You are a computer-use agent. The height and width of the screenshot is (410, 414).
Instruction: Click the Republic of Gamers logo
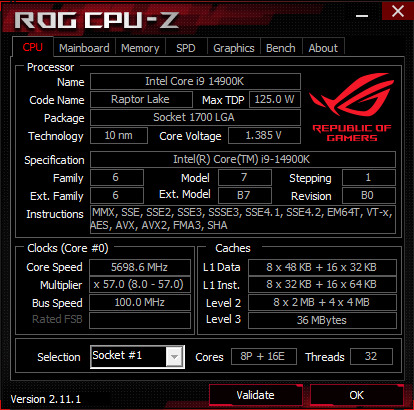(x=352, y=107)
